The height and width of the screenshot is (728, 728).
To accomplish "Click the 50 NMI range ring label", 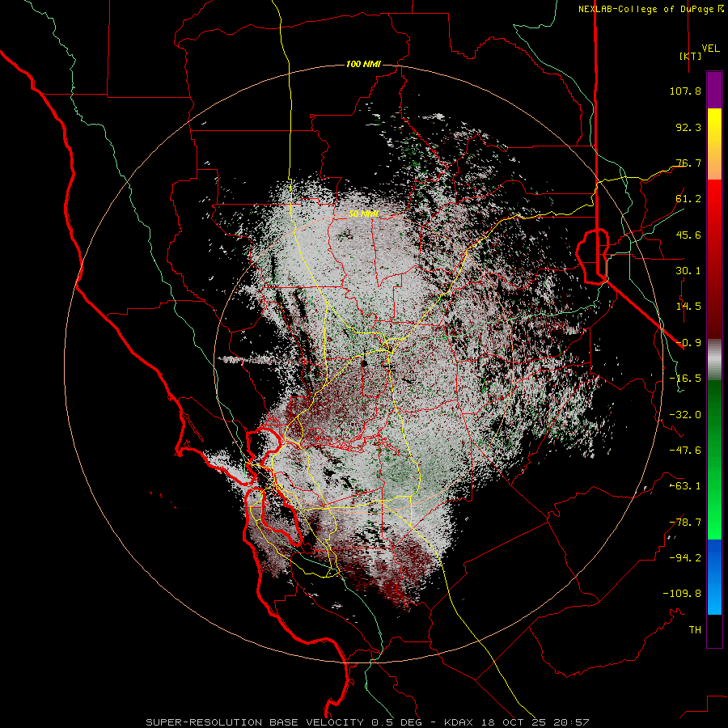I will [x=363, y=214].
